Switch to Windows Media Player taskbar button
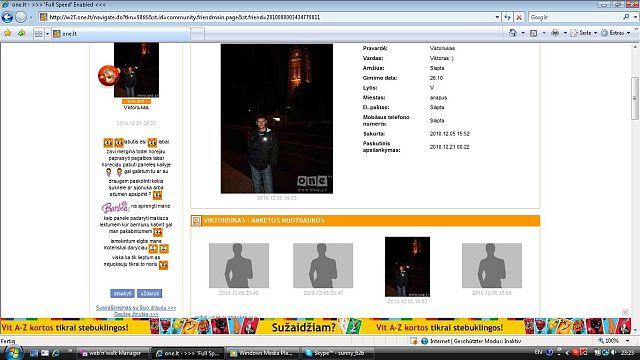Viewport: 640px width, 360px height. point(263,353)
